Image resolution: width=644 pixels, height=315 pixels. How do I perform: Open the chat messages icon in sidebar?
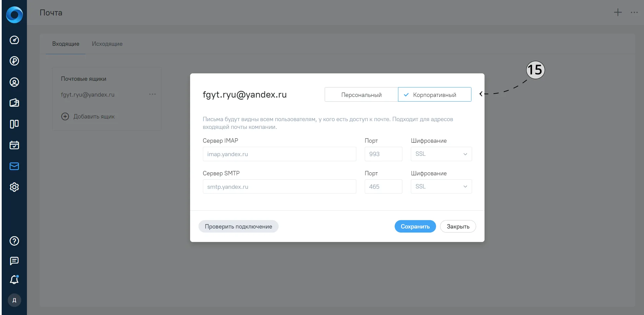[14, 261]
